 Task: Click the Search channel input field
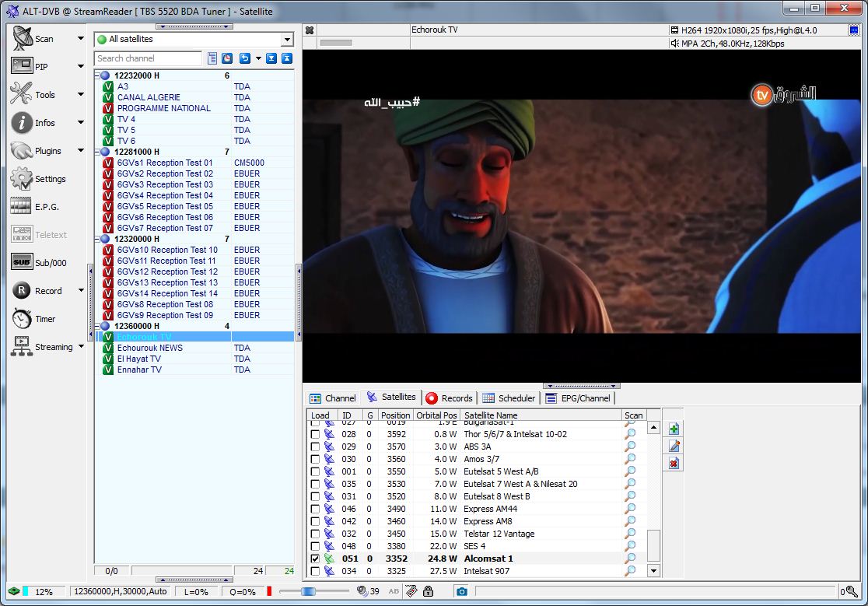click(149, 58)
